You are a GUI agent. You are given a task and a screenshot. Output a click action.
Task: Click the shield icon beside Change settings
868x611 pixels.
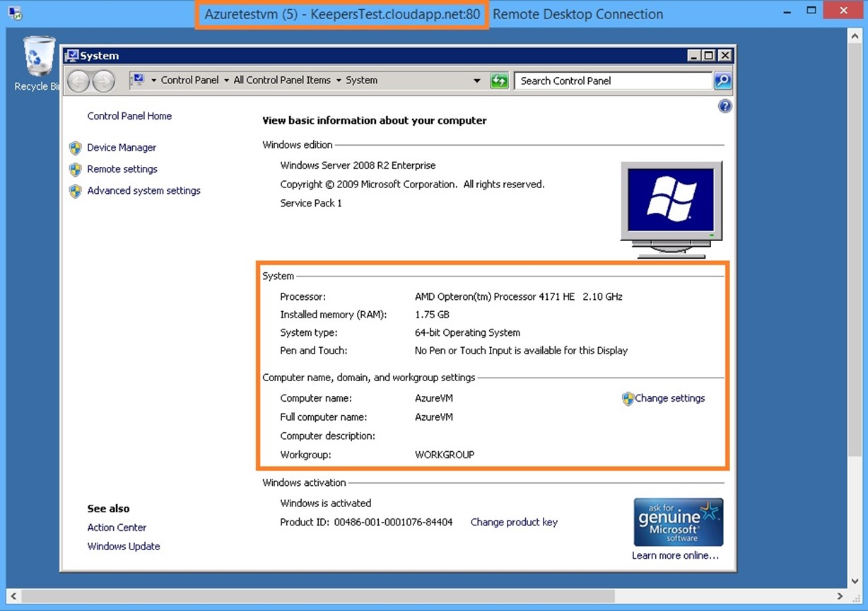[628, 399]
